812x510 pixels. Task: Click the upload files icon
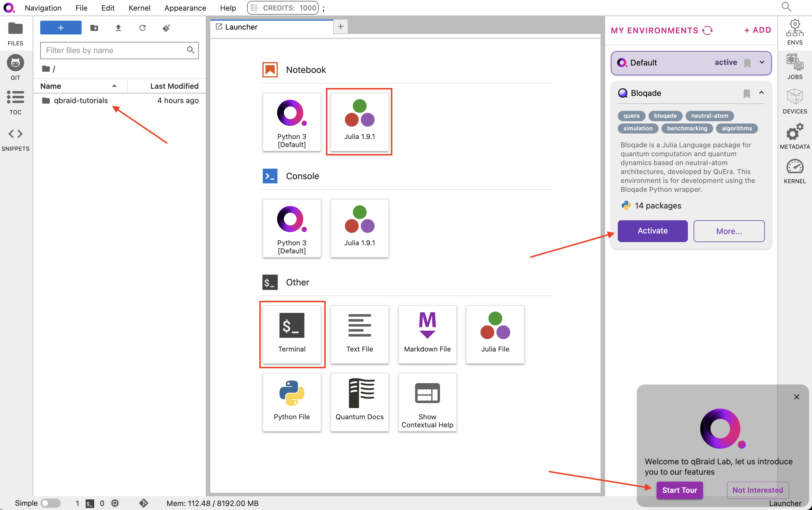(118, 28)
